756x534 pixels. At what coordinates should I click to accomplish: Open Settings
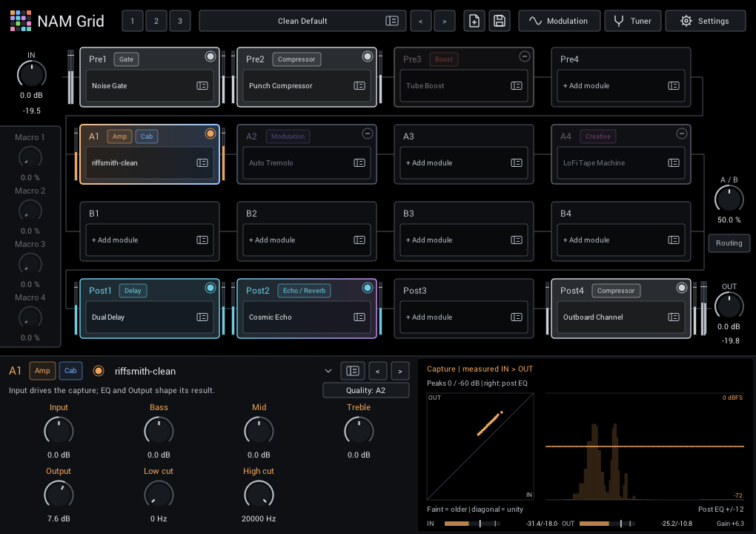tap(706, 21)
